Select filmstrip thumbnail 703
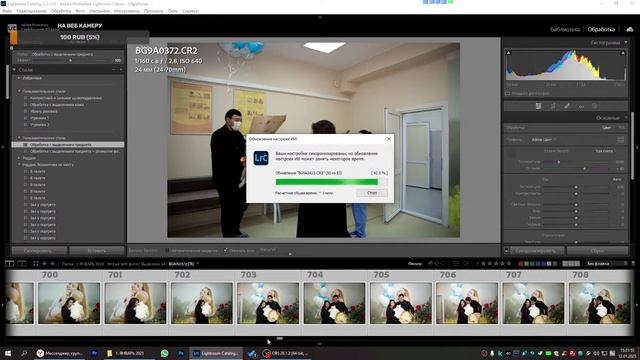 pos(268,303)
